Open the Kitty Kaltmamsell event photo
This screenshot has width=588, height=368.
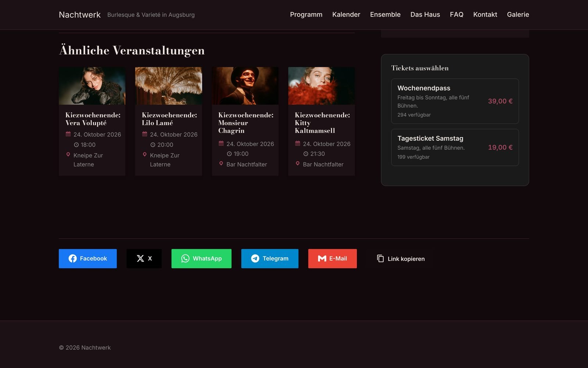click(322, 86)
